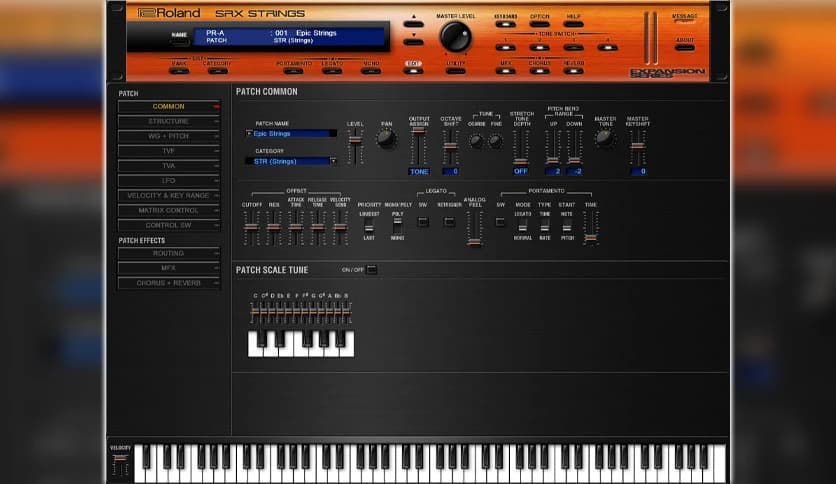Enable the Portamento SW checkbox
This screenshot has height=484, width=836.
(x=500, y=222)
